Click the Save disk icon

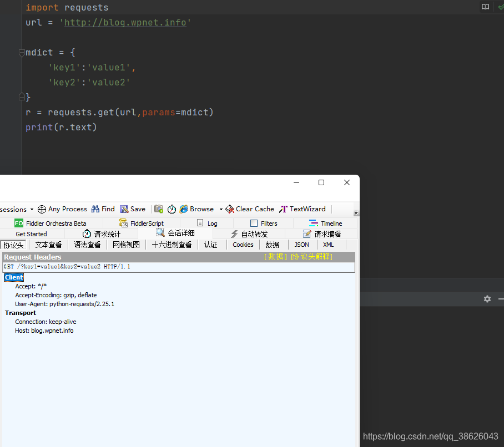pyautogui.click(x=124, y=209)
